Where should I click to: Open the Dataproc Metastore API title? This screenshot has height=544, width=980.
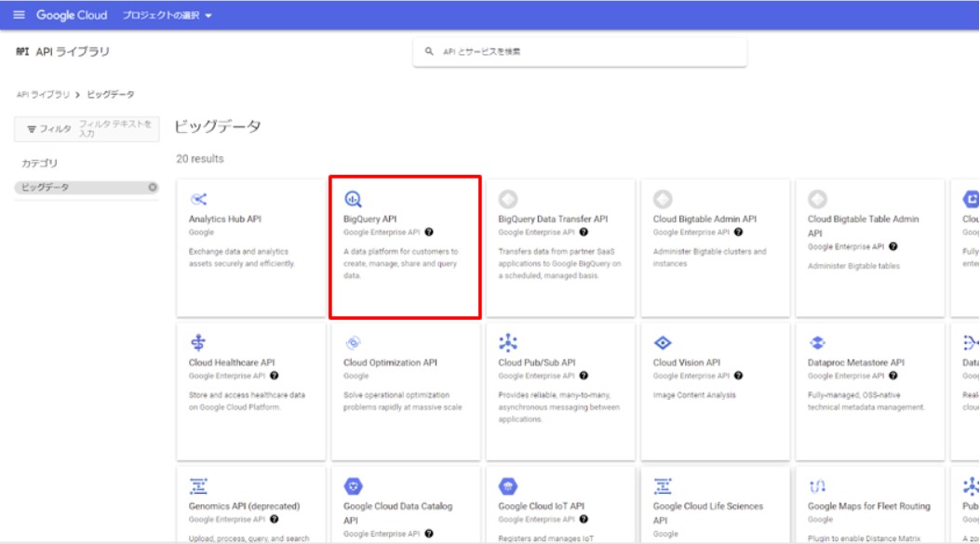click(856, 363)
